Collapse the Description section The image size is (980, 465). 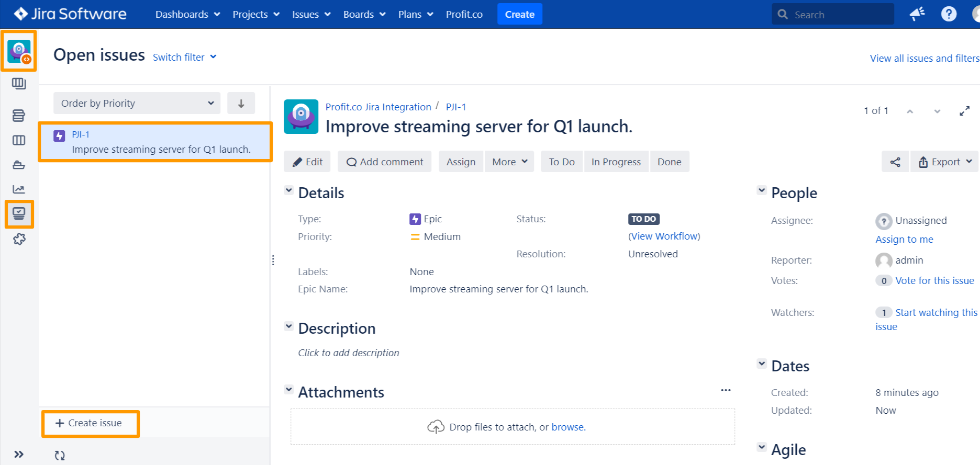(x=289, y=326)
